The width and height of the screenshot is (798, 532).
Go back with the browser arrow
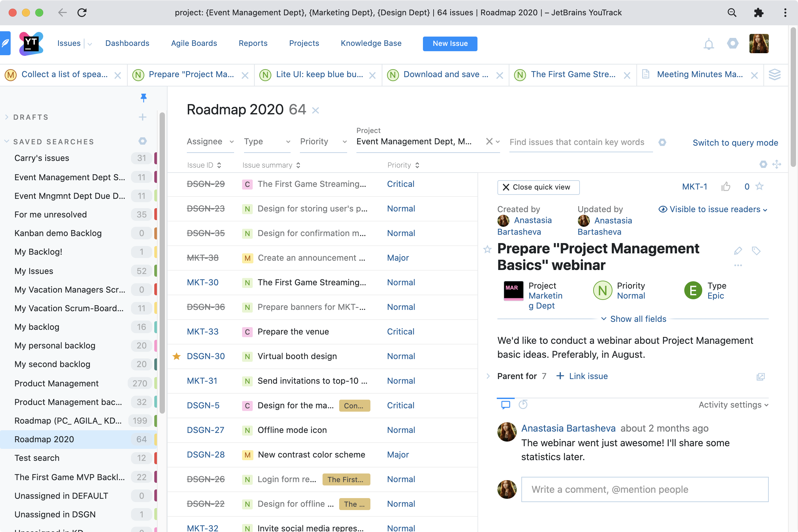[x=62, y=13]
